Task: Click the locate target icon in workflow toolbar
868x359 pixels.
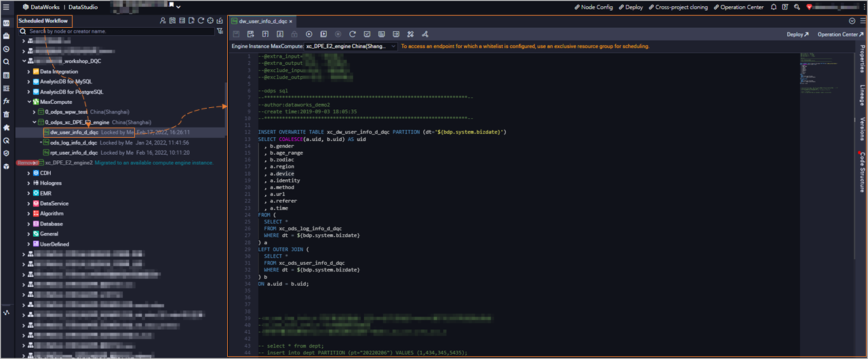Action: coord(210,20)
